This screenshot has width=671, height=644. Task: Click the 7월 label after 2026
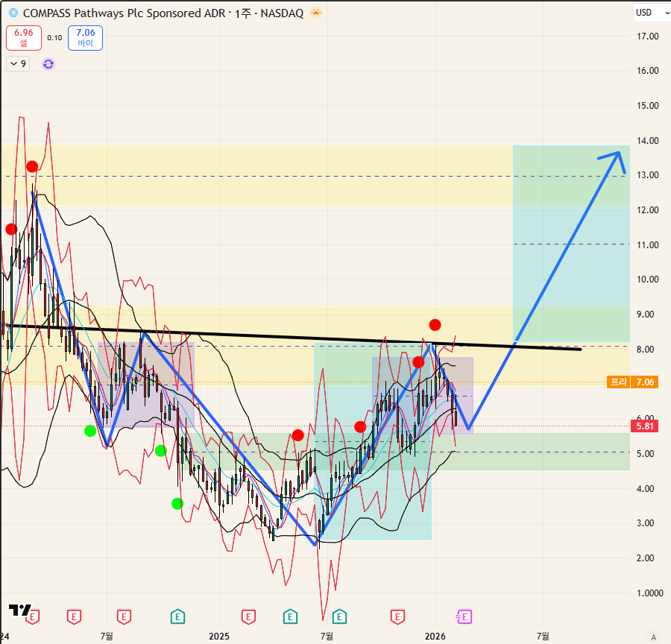click(x=543, y=637)
